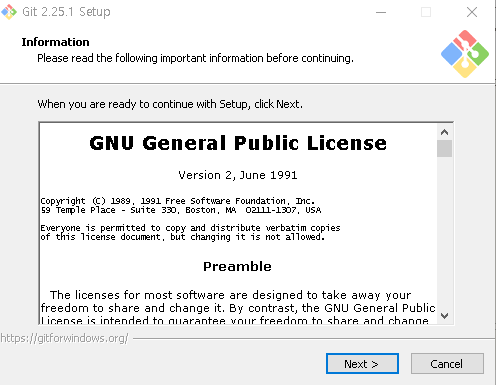
Task: Click the Version 2, June 1991 line
Action: (x=238, y=175)
